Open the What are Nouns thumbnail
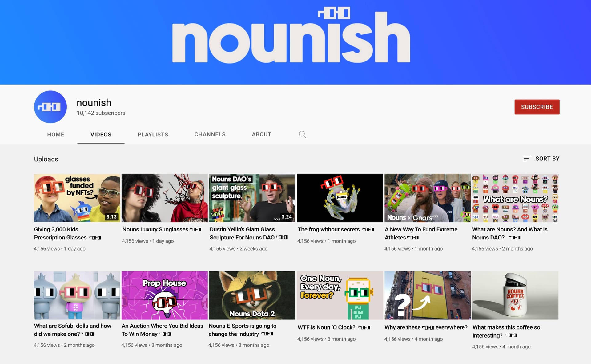Viewport: 591px width, 364px height. [x=515, y=198]
